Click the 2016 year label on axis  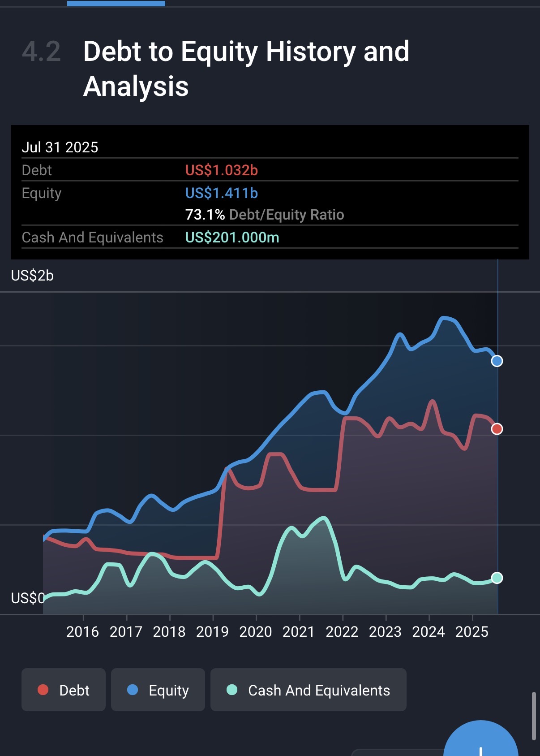coord(82,631)
